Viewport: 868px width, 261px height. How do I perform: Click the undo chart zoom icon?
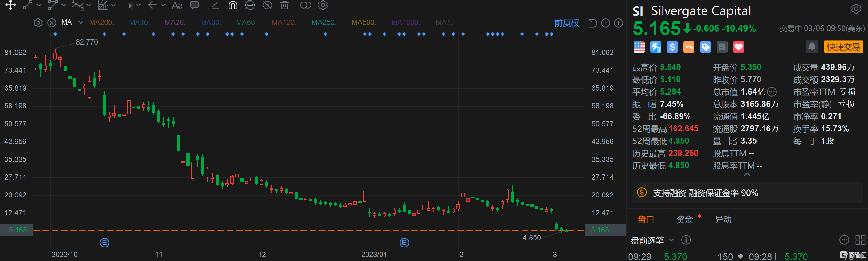click(593, 23)
